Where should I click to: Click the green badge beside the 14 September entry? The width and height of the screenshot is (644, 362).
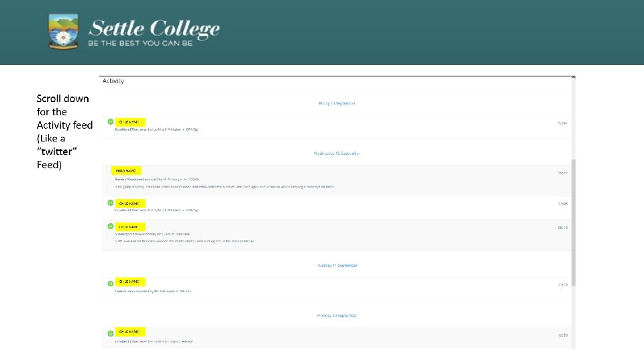pos(111,122)
